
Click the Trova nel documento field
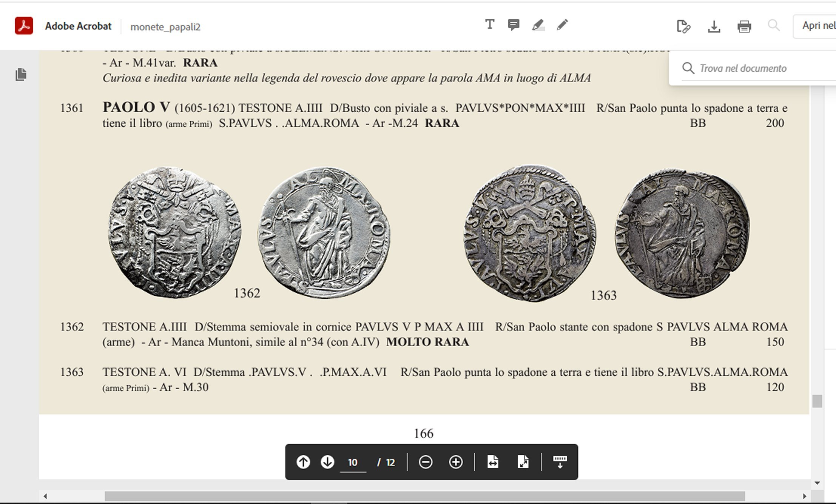pos(759,68)
